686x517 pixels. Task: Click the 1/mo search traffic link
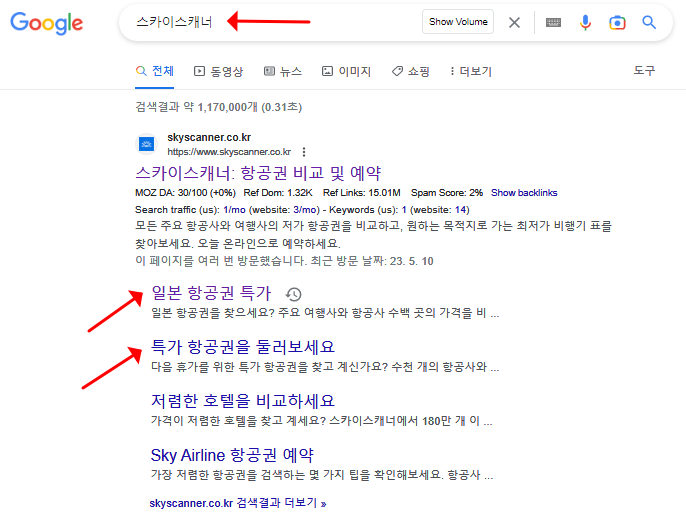[x=234, y=210]
